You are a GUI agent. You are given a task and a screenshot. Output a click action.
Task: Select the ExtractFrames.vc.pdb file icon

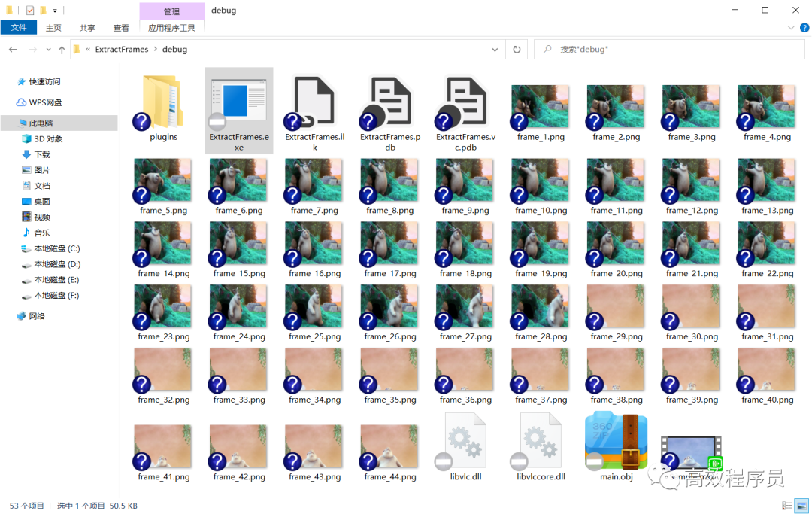point(465,102)
